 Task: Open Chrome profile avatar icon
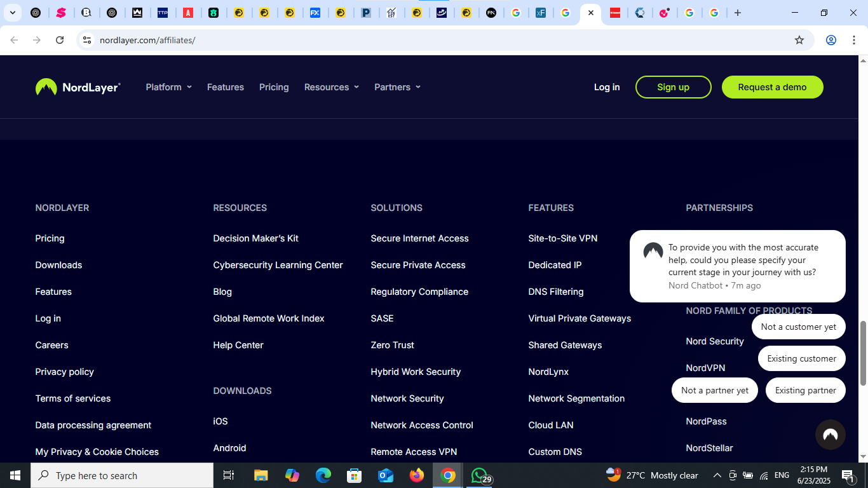tap(831, 40)
